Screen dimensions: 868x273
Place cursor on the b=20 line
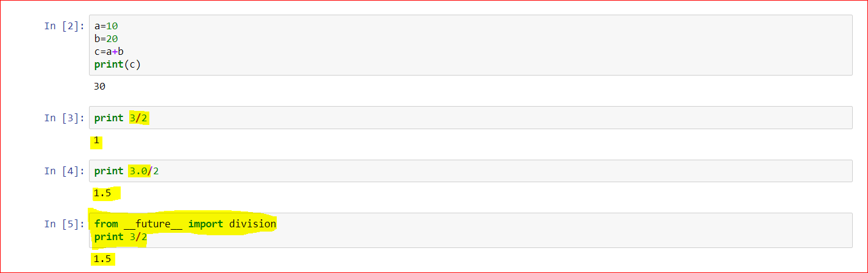106,39
